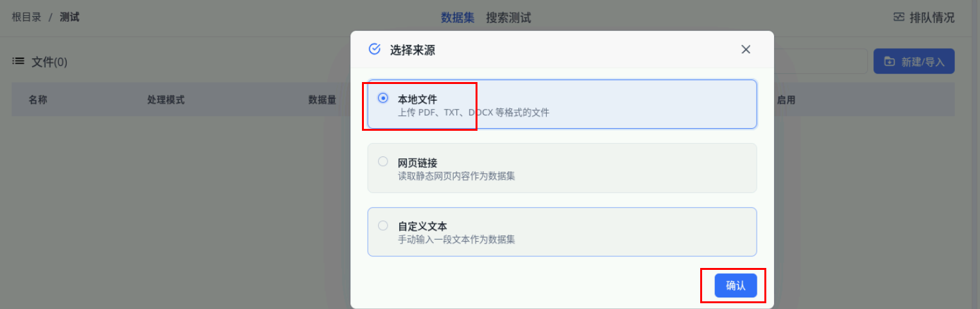Open the 排队情况 text link
Image resolution: width=980 pixels, height=309 pixels.
point(932,18)
